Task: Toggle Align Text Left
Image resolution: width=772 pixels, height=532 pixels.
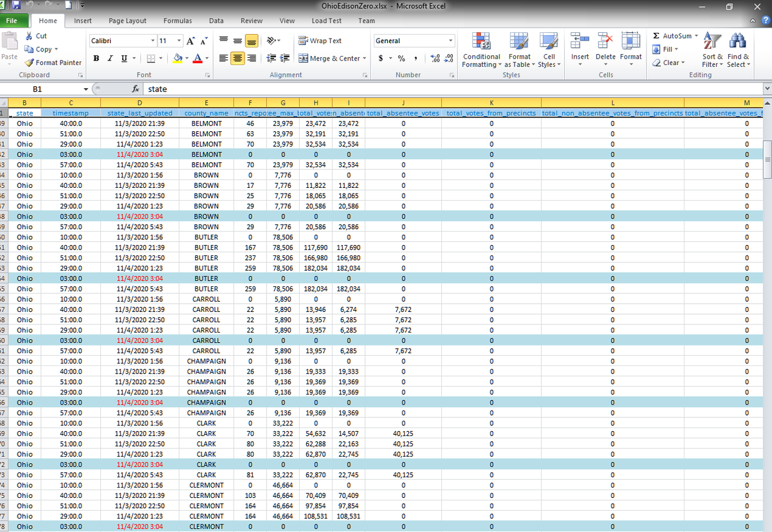Action: 225,59
